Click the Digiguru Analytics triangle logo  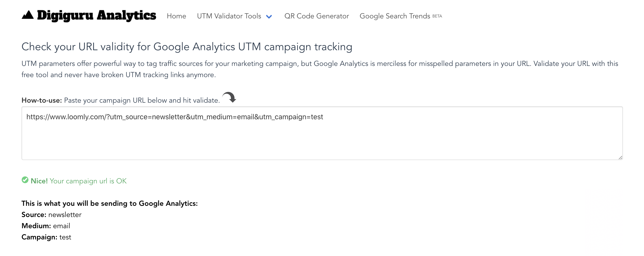(28, 16)
